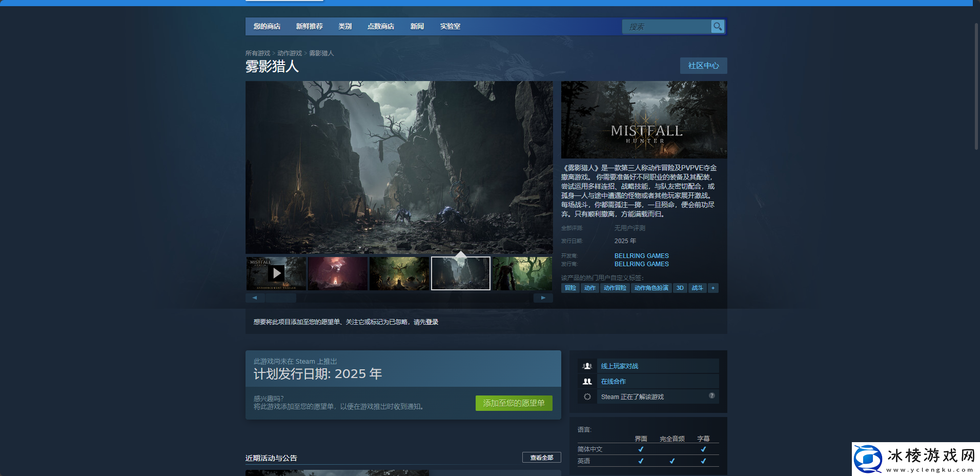This screenshot has width=980, height=476.
Task: Expand the 类别 categories dropdown
Action: [x=345, y=26]
